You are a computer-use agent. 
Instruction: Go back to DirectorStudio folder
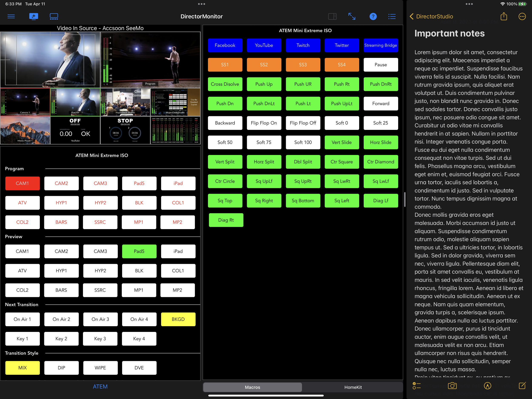[x=431, y=16]
